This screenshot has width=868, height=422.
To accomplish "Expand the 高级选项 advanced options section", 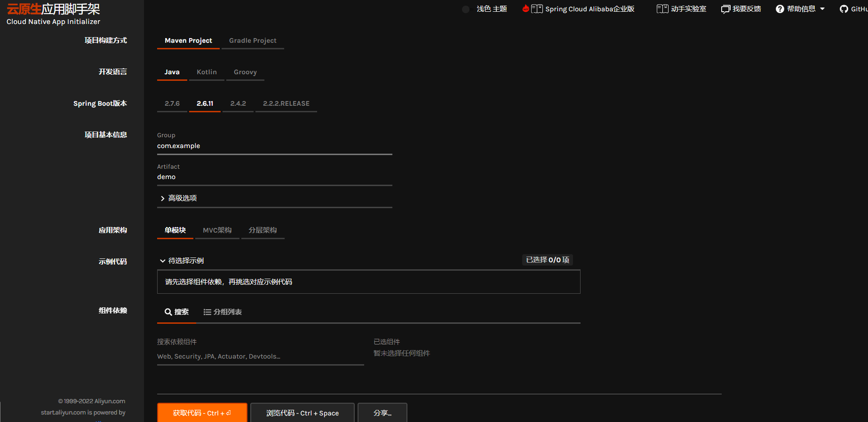I will pyautogui.click(x=275, y=198).
